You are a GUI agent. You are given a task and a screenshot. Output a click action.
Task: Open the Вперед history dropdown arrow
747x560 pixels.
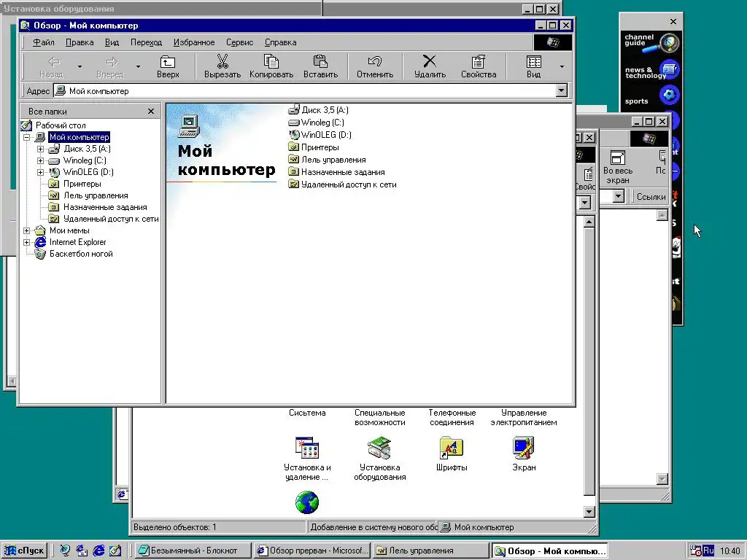tap(138, 66)
